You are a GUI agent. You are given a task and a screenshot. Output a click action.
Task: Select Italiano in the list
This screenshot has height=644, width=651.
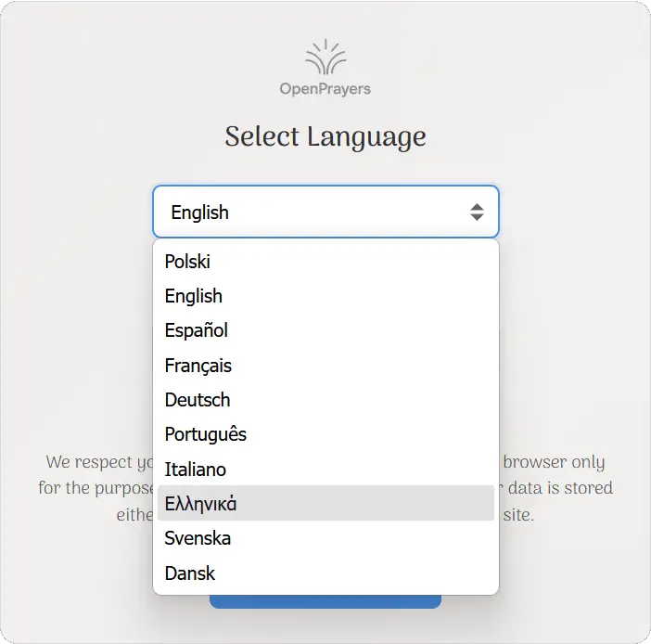point(196,470)
